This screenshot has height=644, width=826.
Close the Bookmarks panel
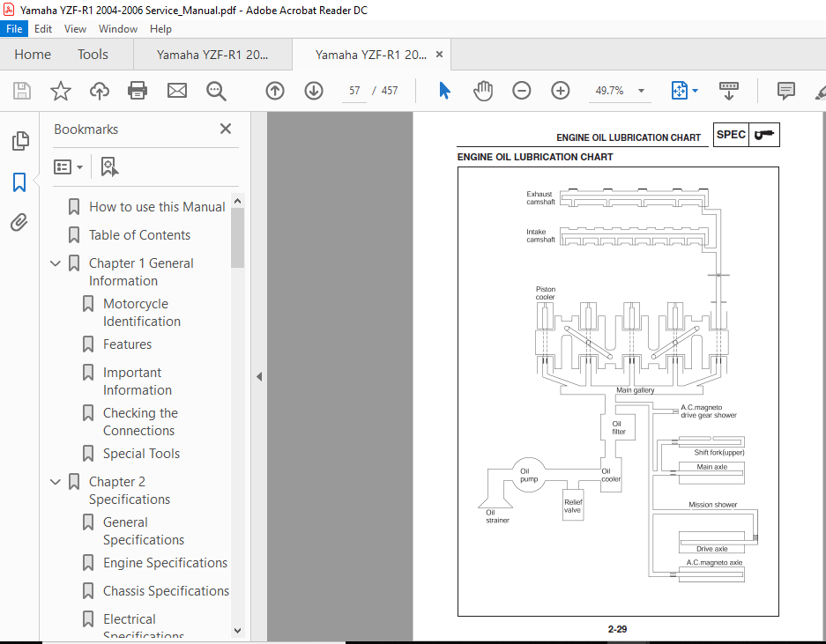[x=226, y=129]
